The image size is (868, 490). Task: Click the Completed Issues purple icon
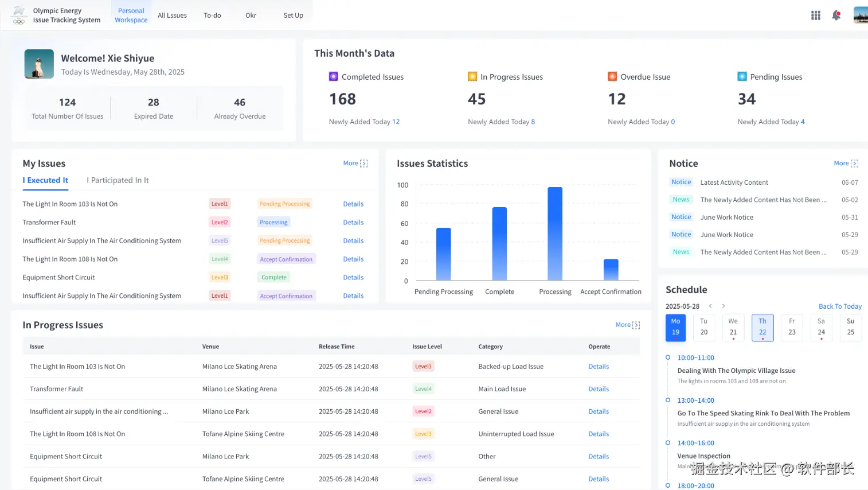pyautogui.click(x=334, y=76)
